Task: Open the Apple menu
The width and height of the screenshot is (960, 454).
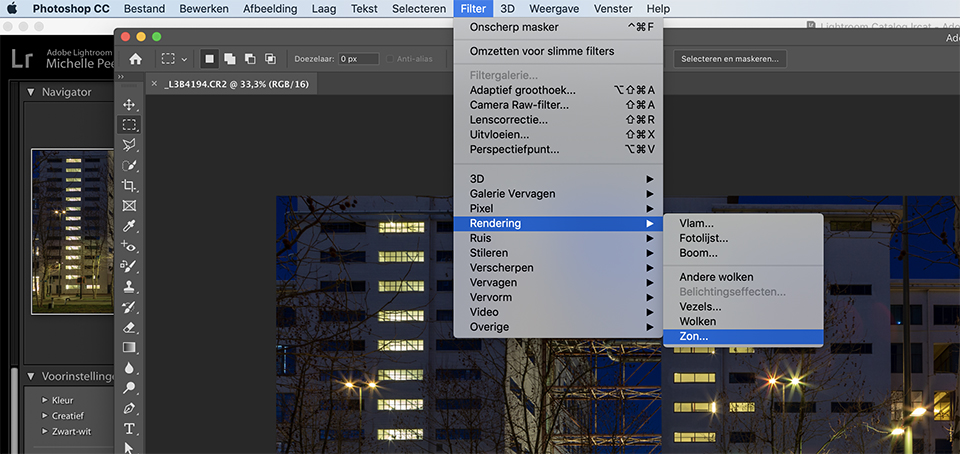Action: click(x=12, y=9)
